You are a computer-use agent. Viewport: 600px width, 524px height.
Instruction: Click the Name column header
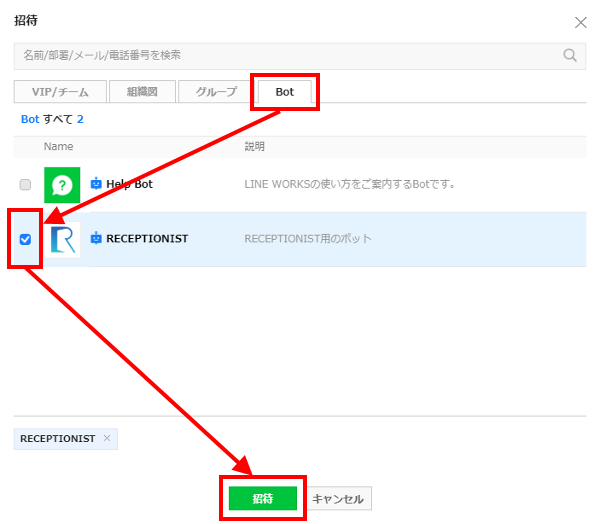[59, 146]
